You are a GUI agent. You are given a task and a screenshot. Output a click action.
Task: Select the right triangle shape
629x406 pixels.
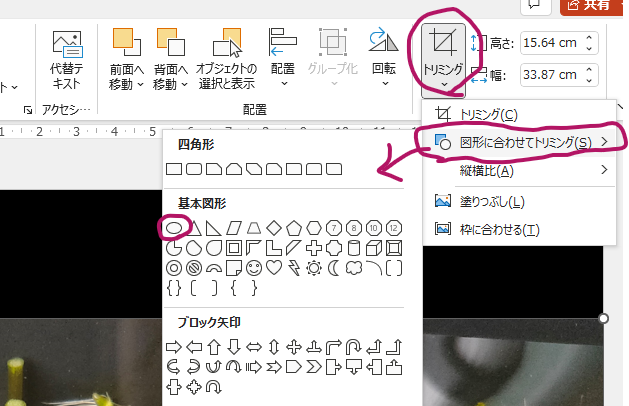213,228
